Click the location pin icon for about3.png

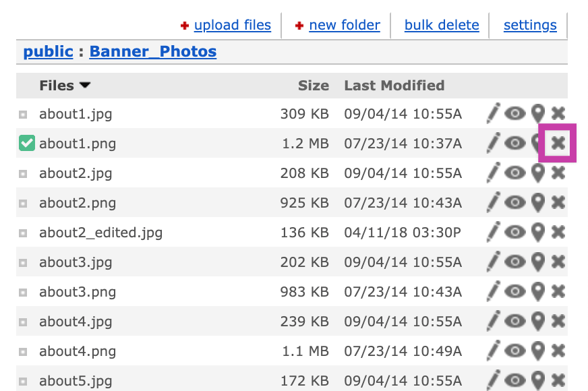538,291
